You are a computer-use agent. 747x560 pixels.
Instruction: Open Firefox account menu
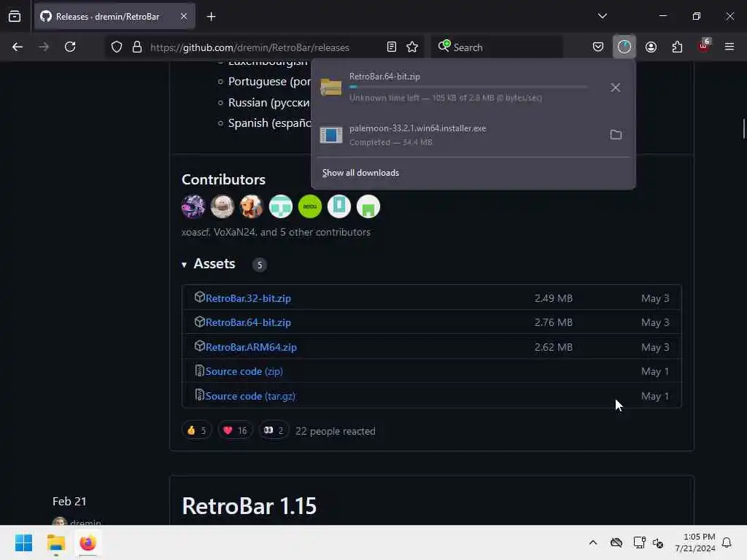click(651, 47)
